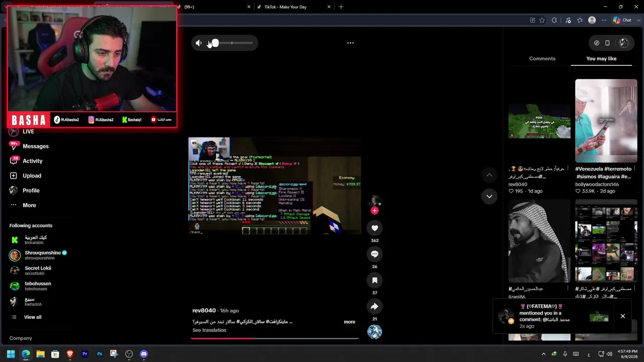The height and width of the screenshot is (362, 644).
Task: Dismiss the FATEMA mention notification
Action: tap(623, 316)
